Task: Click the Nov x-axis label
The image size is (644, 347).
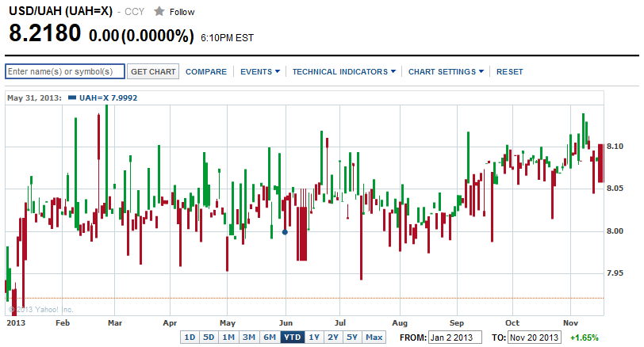Action: point(570,322)
